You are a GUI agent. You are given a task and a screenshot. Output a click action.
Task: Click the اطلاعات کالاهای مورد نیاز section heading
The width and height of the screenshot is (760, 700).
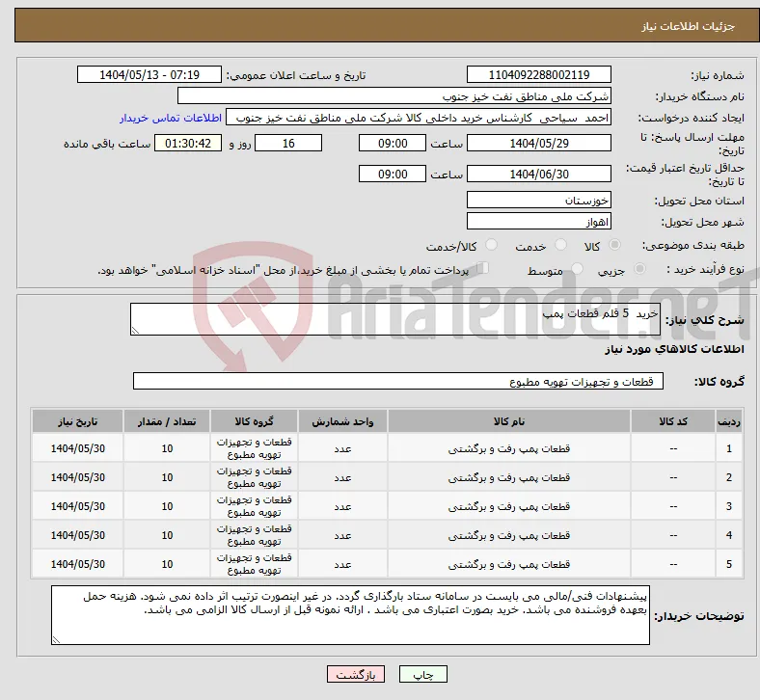pos(674,349)
